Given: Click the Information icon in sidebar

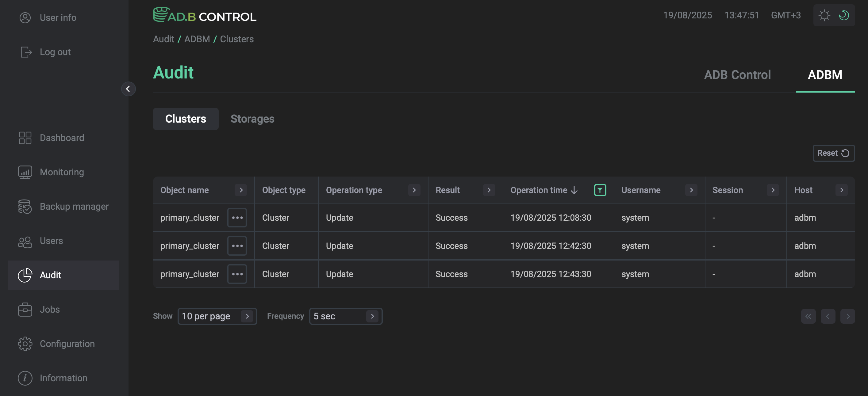Looking at the screenshot, I should [25, 378].
